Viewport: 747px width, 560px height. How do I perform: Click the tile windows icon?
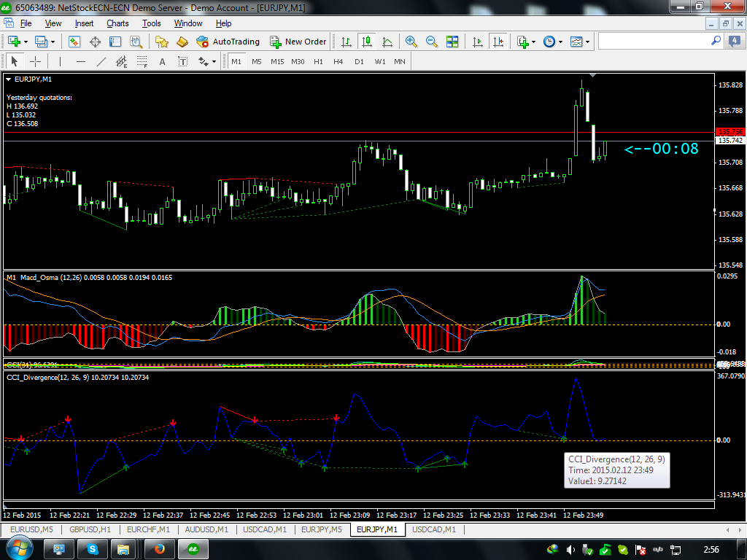(x=452, y=42)
